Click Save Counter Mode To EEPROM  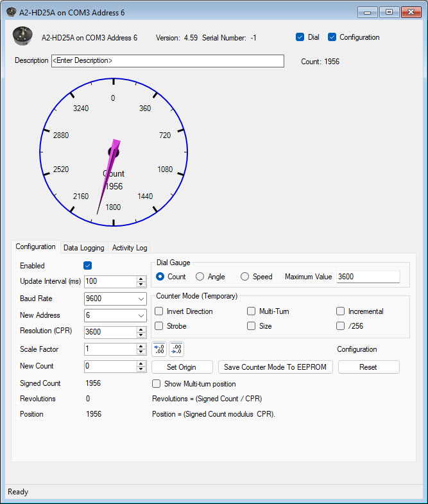(276, 367)
